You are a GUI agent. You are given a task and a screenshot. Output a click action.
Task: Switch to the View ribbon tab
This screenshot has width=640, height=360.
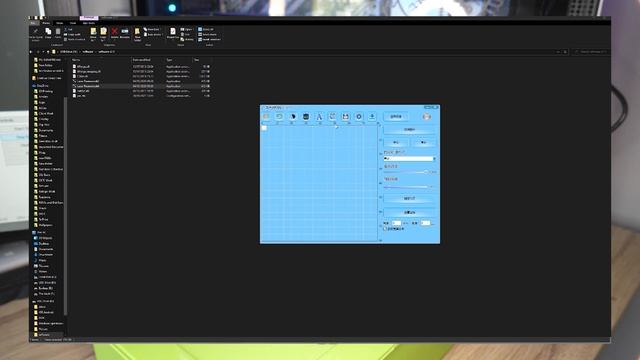(x=73, y=23)
